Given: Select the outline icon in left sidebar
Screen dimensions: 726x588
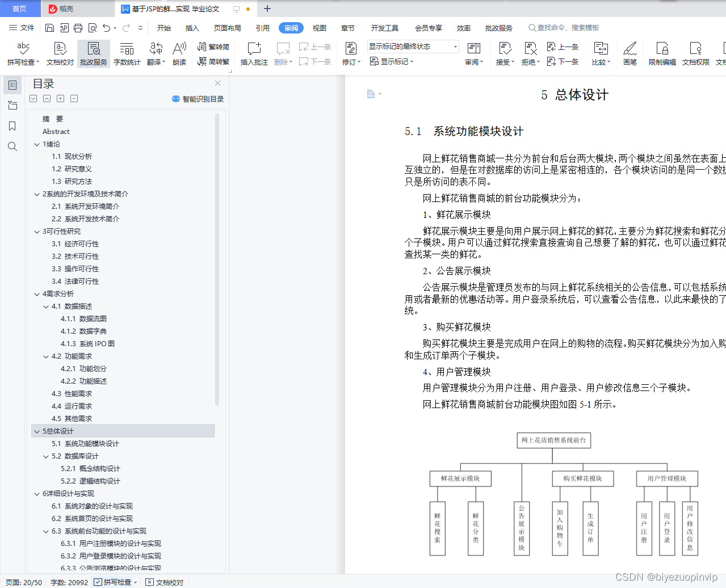Looking at the screenshot, I should (12, 85).
